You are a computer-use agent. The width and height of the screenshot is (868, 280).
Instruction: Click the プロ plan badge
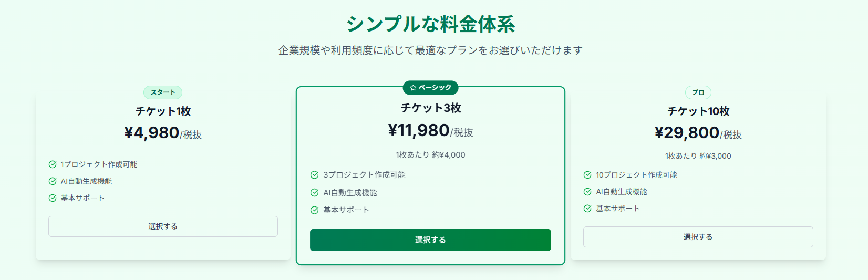coord(698,92)
